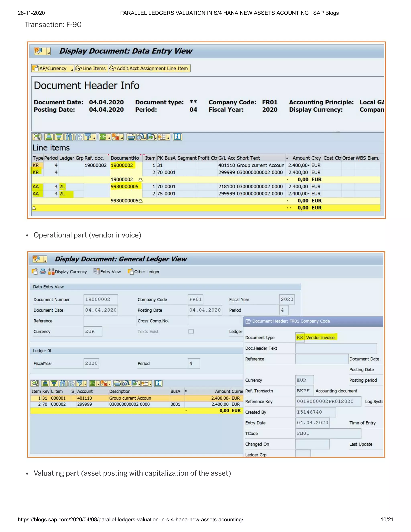
Task: Click the Information icon in Line items toolbar
Action: [x=177, y=137]
